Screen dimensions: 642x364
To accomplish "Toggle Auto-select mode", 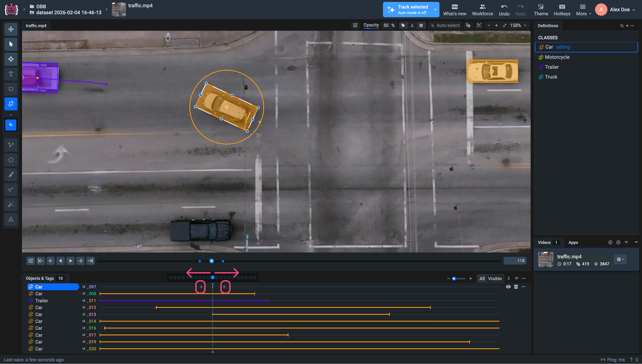I will pos(445,25).
